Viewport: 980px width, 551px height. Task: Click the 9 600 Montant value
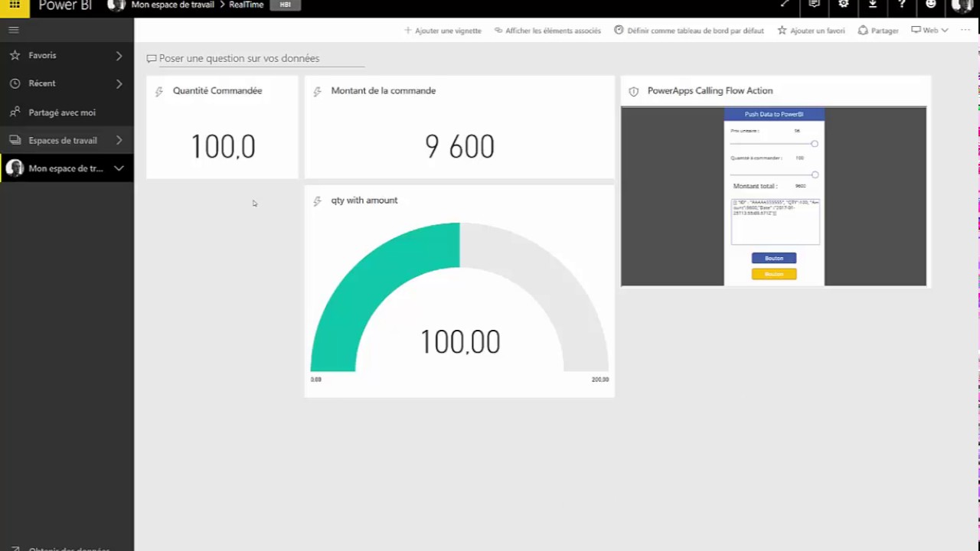pyautogui.click(x=459, y=147)
